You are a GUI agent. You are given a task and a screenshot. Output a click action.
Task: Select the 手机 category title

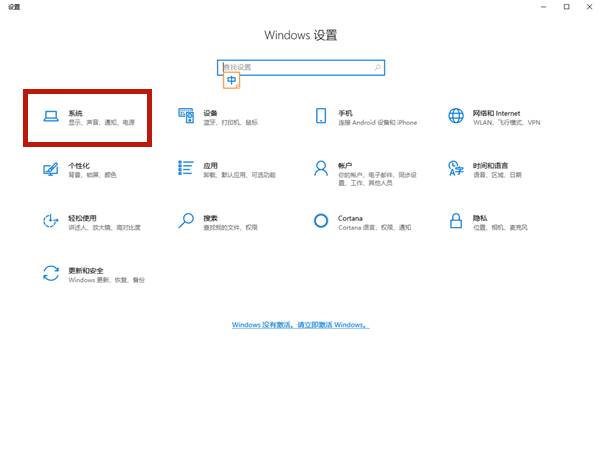[345, 113]
